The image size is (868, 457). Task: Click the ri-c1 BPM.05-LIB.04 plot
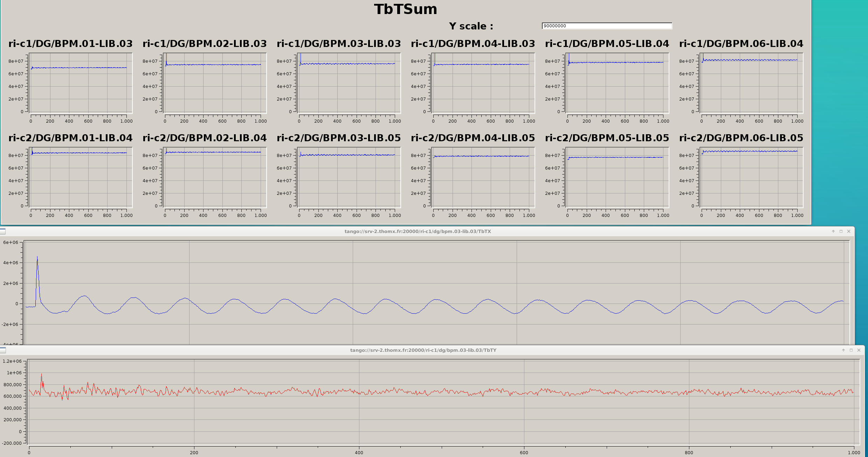pyautogui.click(x=617, y=83)
